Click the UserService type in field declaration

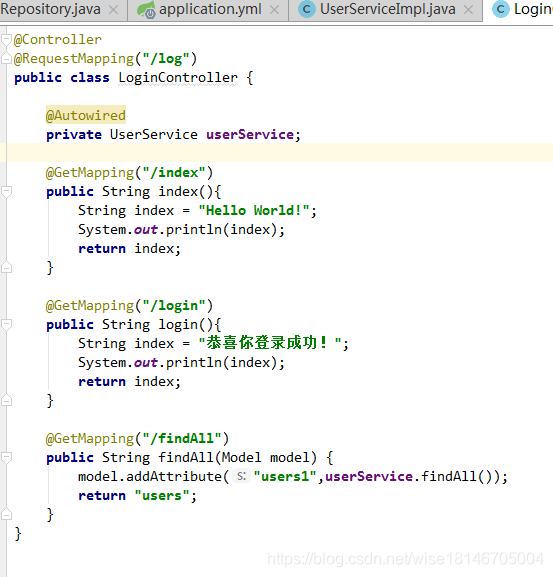pyautogui.click(x=154, y=135)
